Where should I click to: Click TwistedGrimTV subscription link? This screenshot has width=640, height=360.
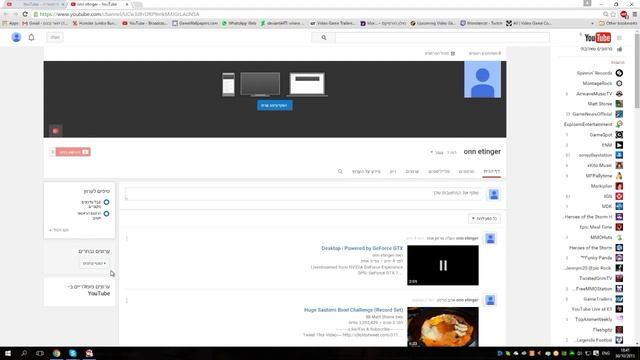[596, 278]
